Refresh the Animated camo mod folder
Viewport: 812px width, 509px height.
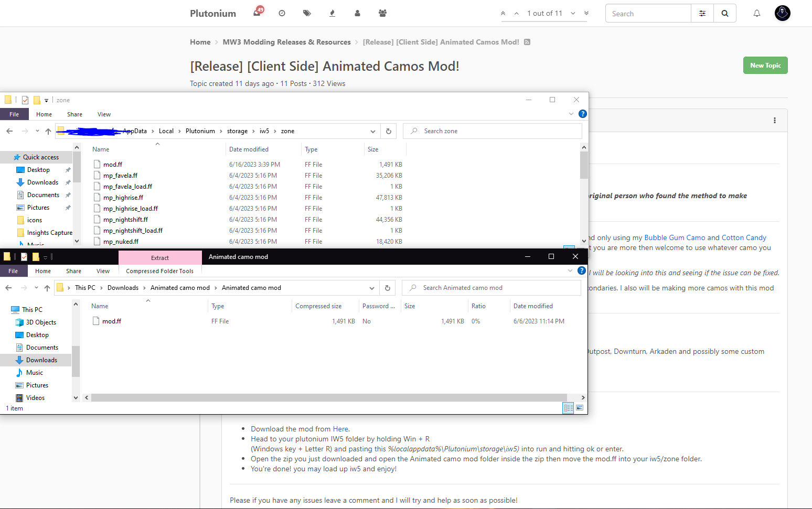click(388, 288)
